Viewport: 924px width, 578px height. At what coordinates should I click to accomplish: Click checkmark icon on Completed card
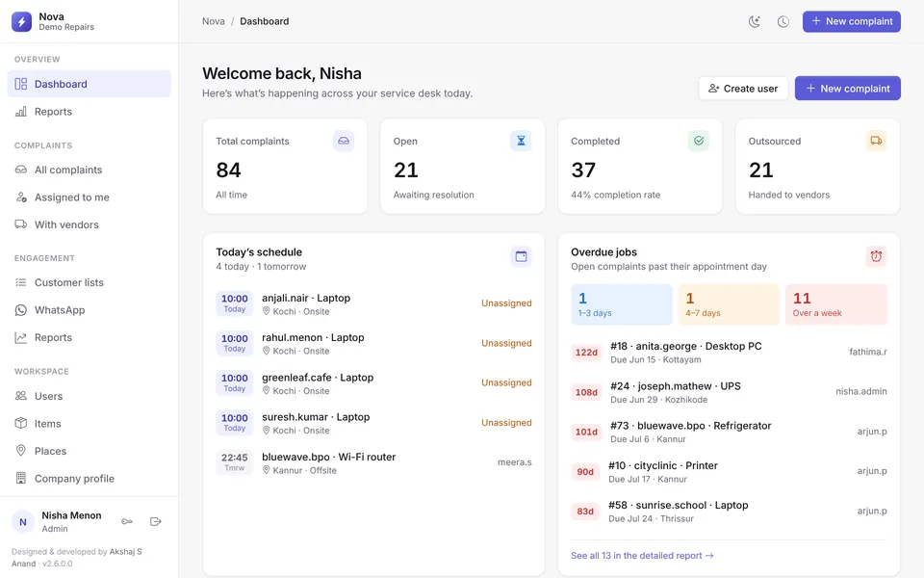pyautogui.click(x=699, y=141)
